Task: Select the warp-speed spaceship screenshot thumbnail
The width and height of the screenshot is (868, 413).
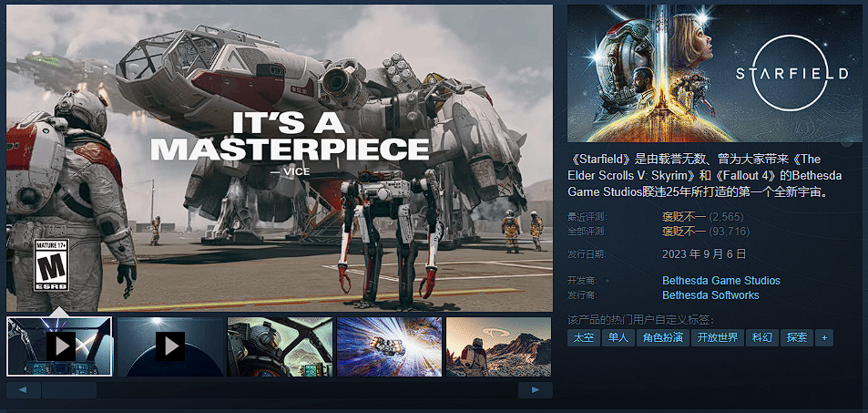Action: [389, 346]
